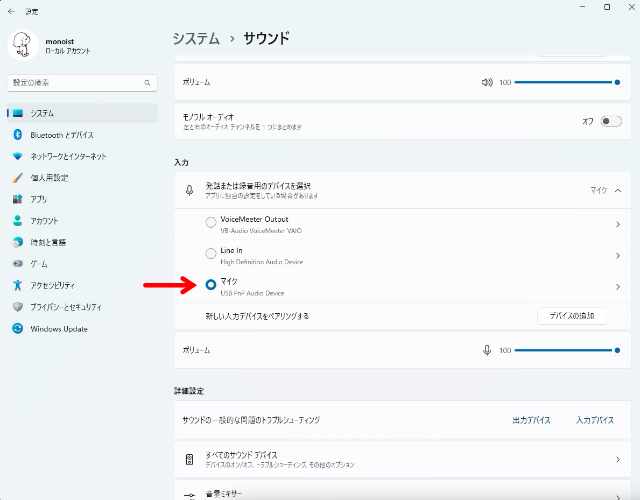640x500 pixels.
Task: Select Line In radio button
Action: [x=211, y=253]
